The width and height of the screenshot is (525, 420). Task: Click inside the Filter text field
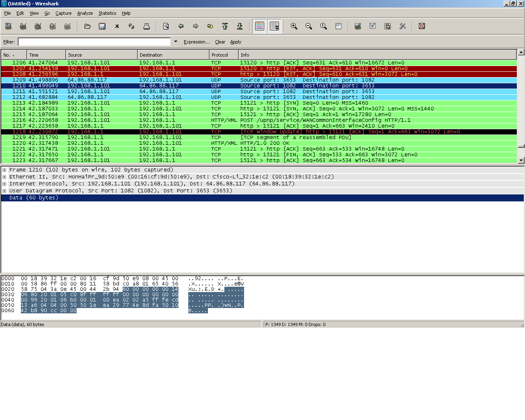94,42
